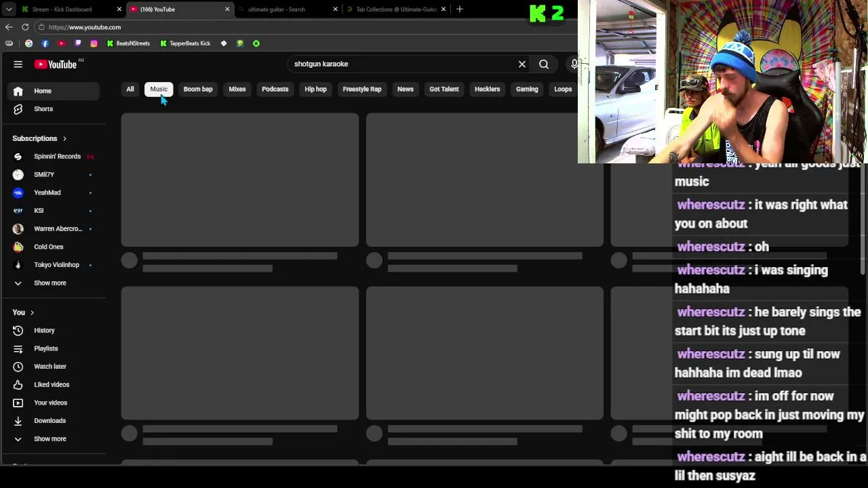
Task: Open Shorts in the sidebar
Action: tap(53, 109)
